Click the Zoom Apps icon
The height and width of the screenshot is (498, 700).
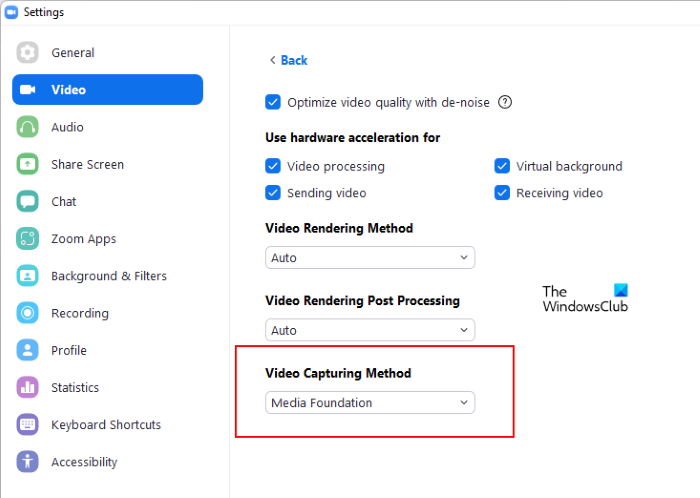coord(28,239)
